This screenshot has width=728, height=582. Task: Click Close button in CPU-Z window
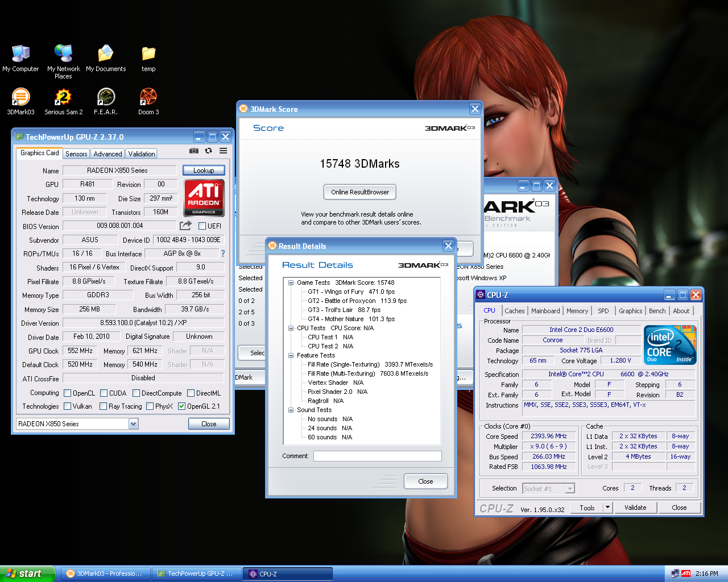[679, 508]
